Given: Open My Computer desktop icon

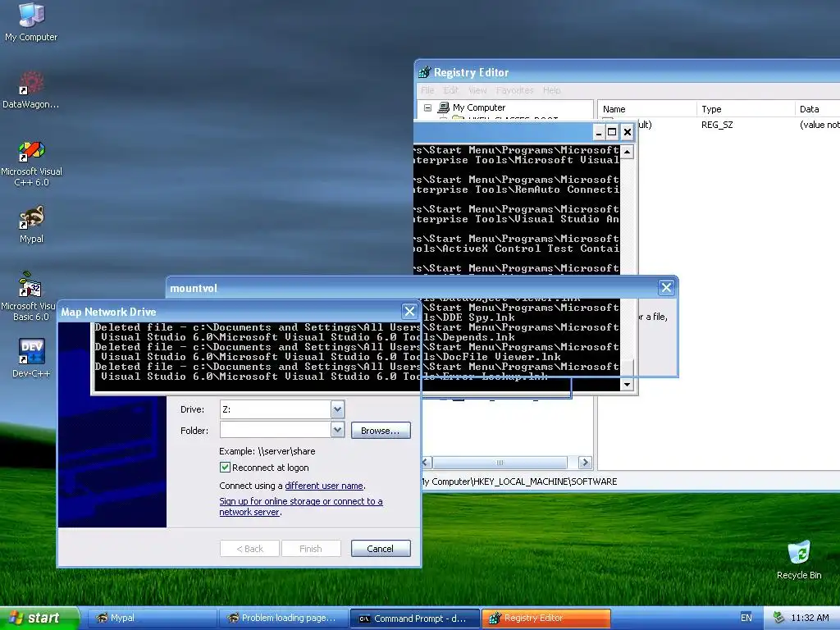Looking at the screenshot, I should [x=31, y=21].
